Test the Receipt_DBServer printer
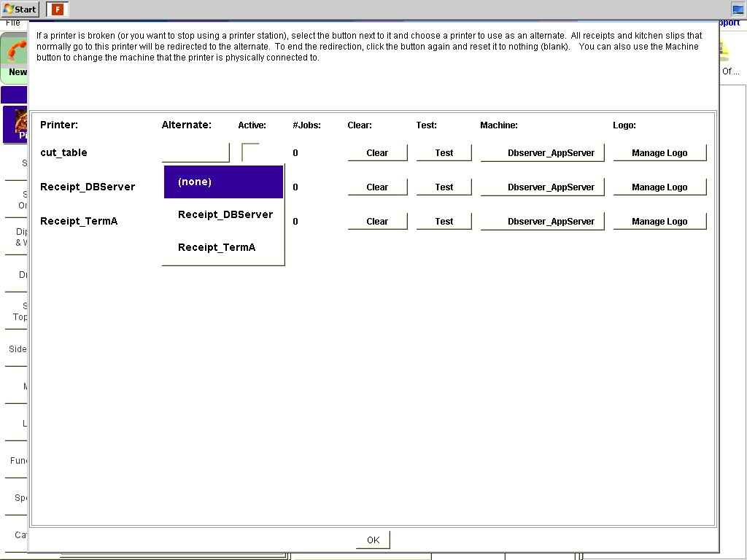The image size is (747, 560). [444, 187]
